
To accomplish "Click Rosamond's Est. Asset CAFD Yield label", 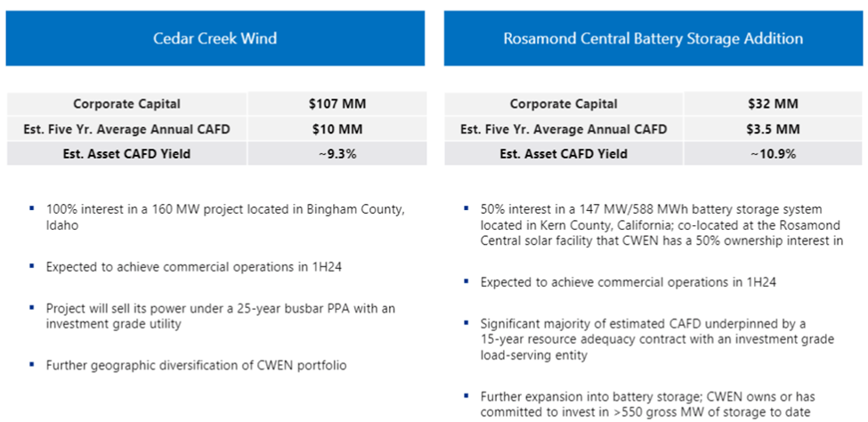I will (x=564, y=154).
